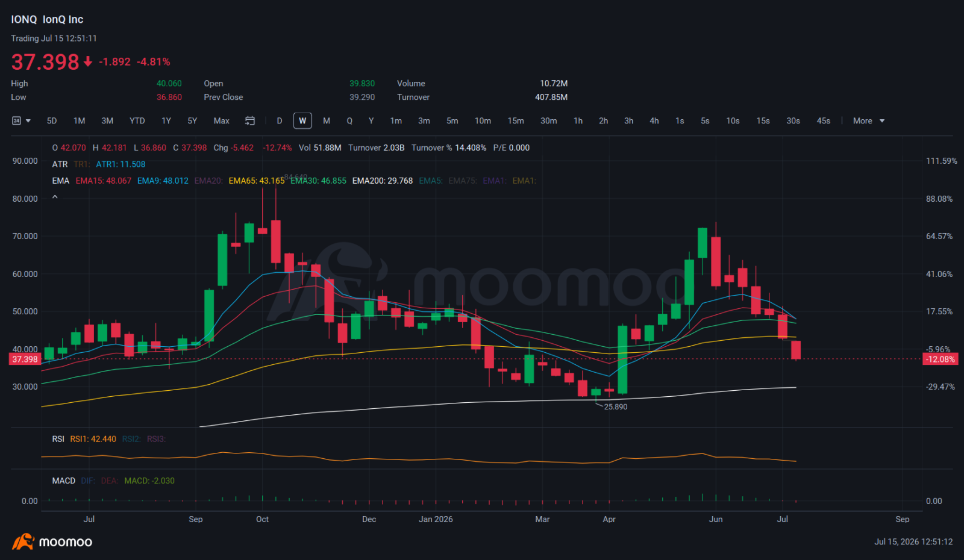The height and width of the screenshot is (560, 964).
Task: Choose the 1m interval
Action: (x=396, y=121)
